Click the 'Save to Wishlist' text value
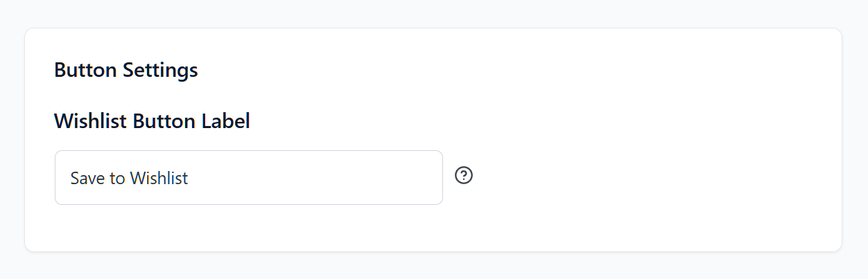 [130, 179]
